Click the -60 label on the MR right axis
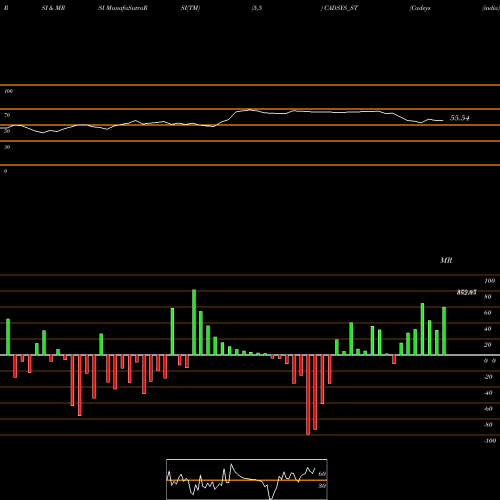Viewport: 500px width, 500px height. coord(488,409)
